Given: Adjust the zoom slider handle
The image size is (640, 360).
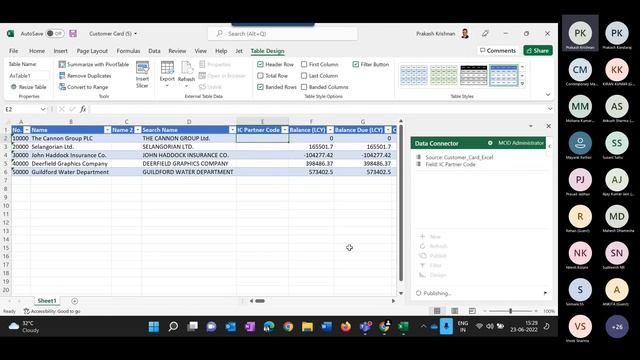Looking at the screenshot, I should [510, 311].
